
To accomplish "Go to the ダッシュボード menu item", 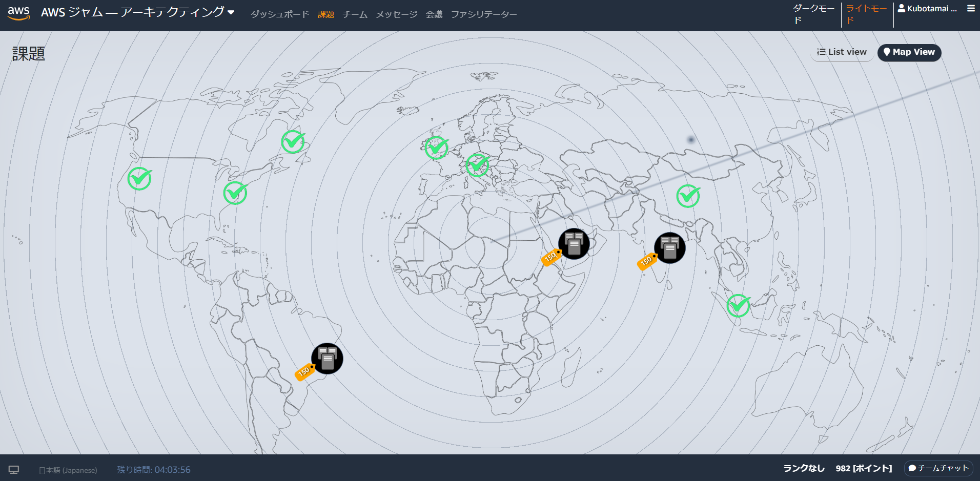I will point(279,15).
